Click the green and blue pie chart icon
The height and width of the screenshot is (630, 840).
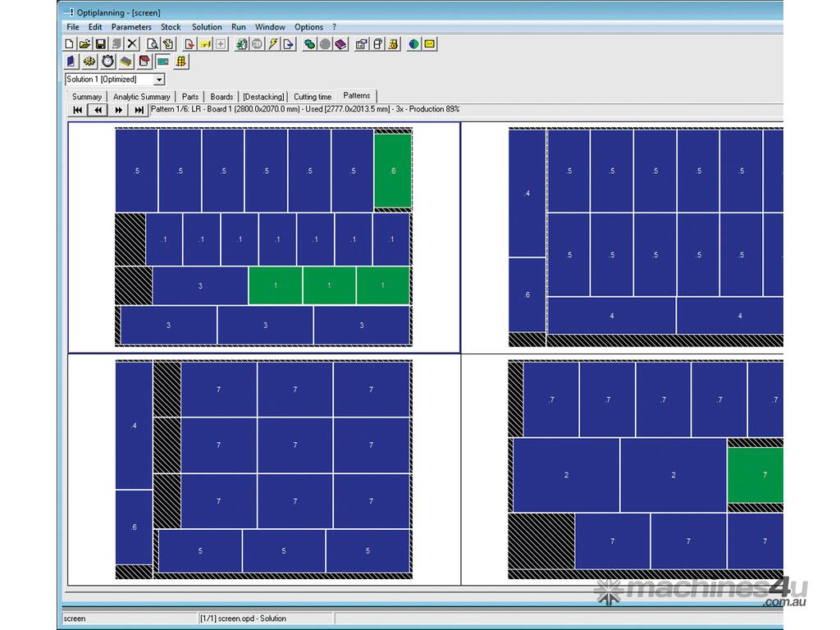(413, 43)
